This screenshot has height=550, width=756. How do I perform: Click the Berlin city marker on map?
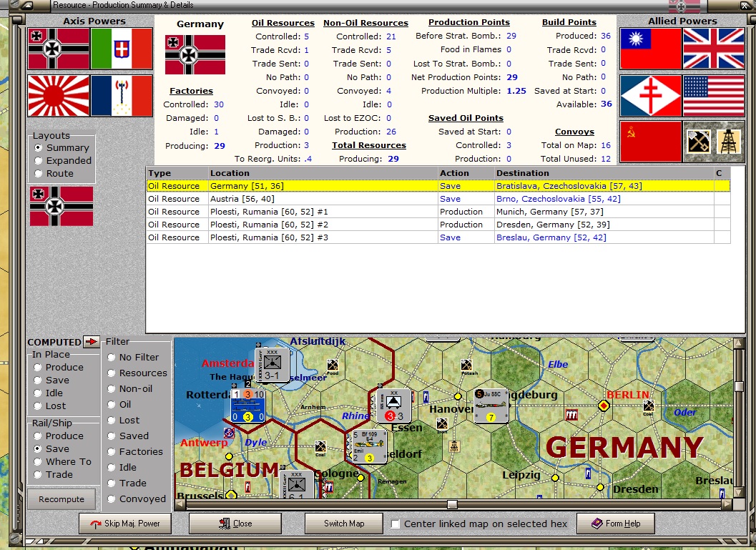[604, 406]
